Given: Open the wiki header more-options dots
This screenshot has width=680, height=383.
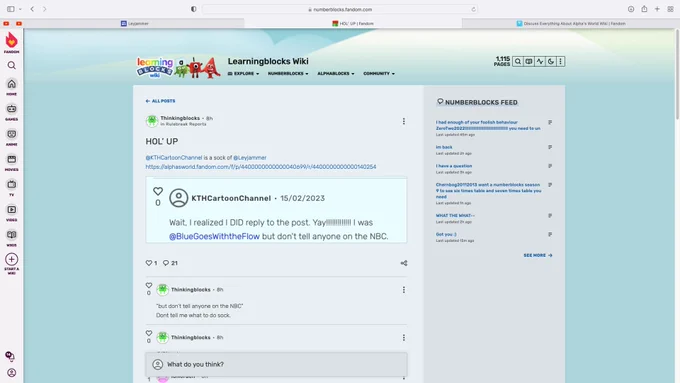Looking at the screenshot, I should [x=560, y=62].
